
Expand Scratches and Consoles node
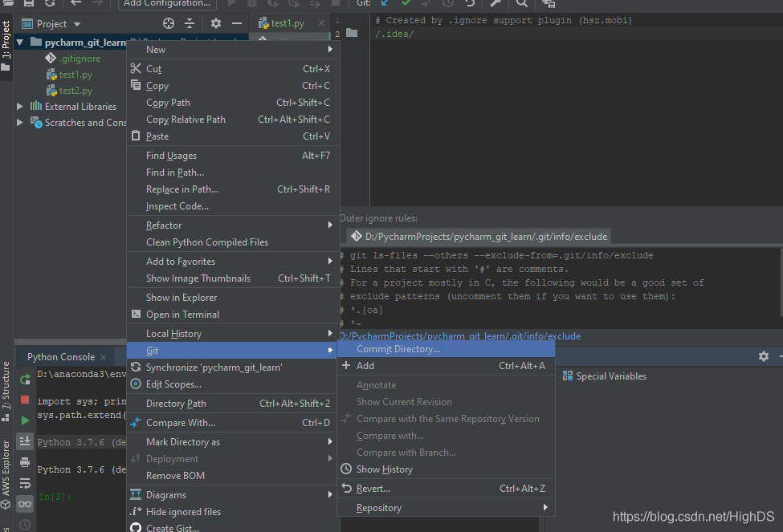[x=20, y=122]
